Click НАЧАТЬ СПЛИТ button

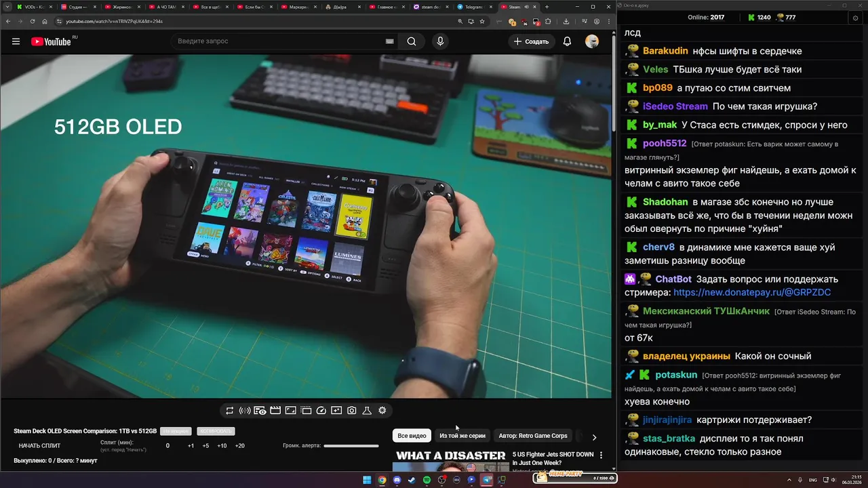39,446
